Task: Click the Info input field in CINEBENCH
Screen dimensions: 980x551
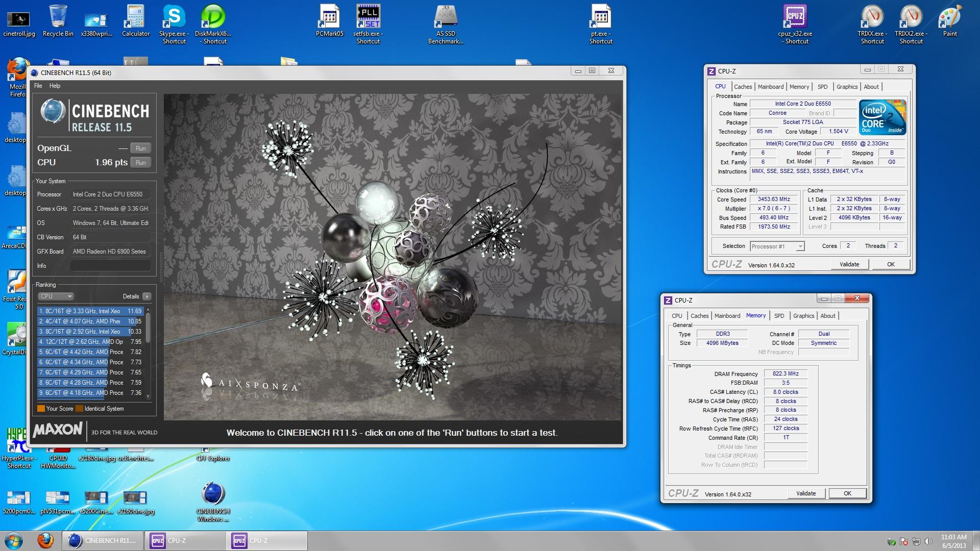Action: tap(110, 266)
